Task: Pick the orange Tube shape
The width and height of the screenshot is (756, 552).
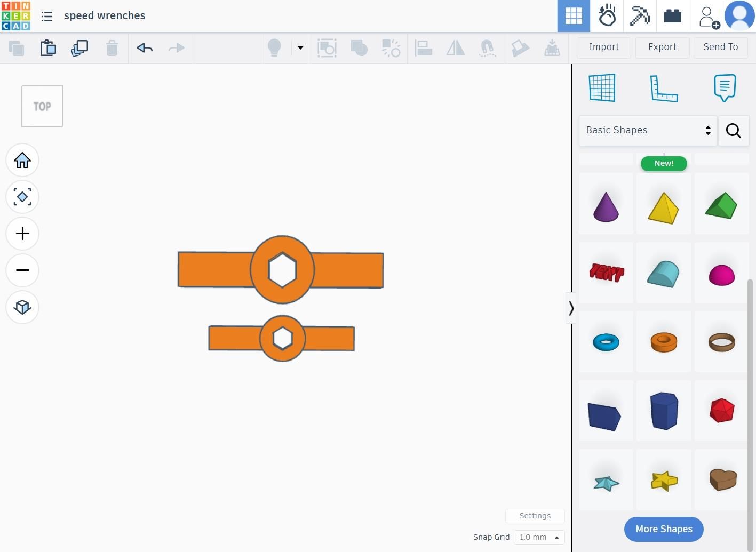Action: click(664, 342)
